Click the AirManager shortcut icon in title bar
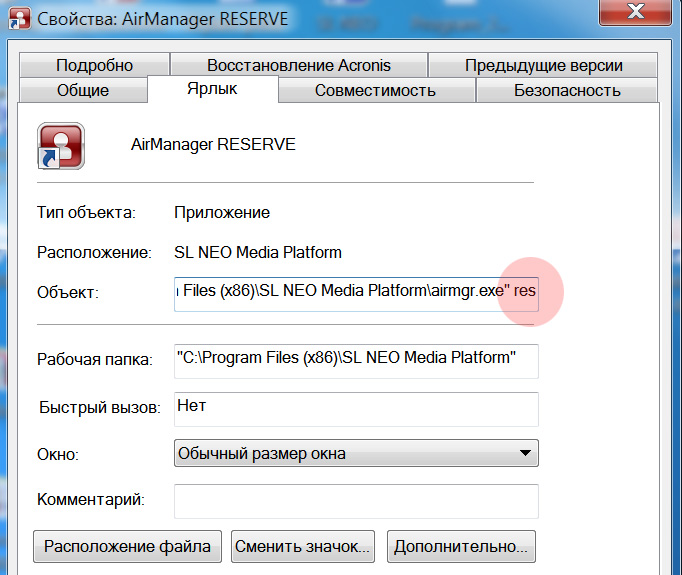Image resolution: width=682 pixels, height=575 pixels. tap(20, 18)
